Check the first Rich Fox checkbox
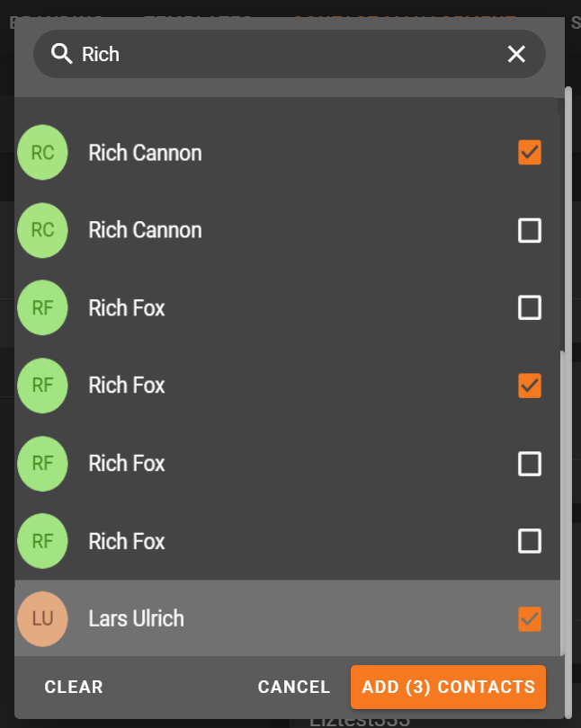Screen dimensions: 581x728 pos(530,308)
